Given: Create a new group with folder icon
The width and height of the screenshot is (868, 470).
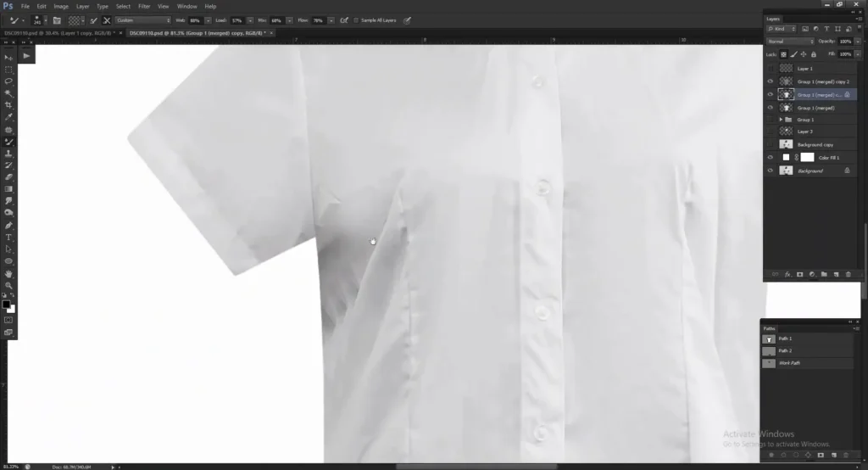Looking at the screenshot, I should pos(824,274).
